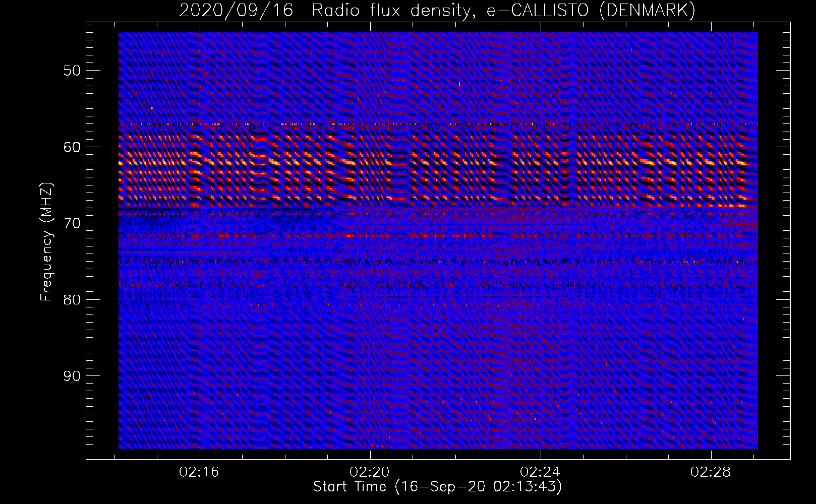Click the 50 frequency tick label

[x=72, y=71]
